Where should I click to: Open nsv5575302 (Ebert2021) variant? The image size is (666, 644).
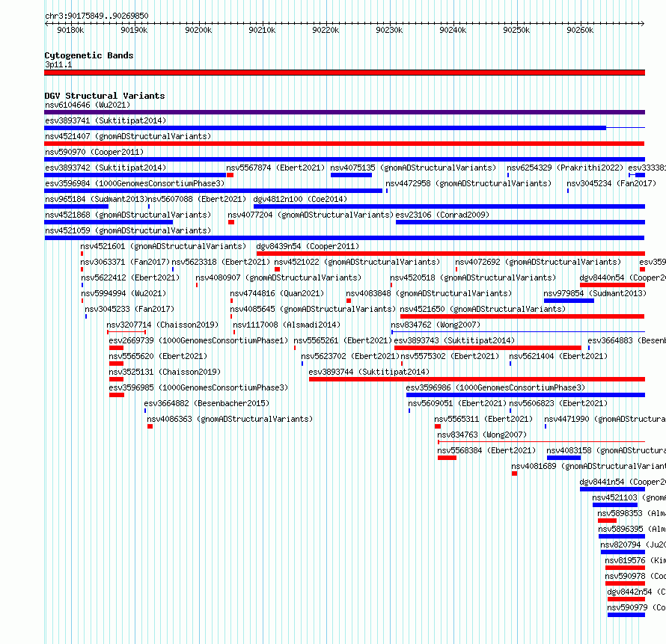pyautogui.click(x=450, y=356)
